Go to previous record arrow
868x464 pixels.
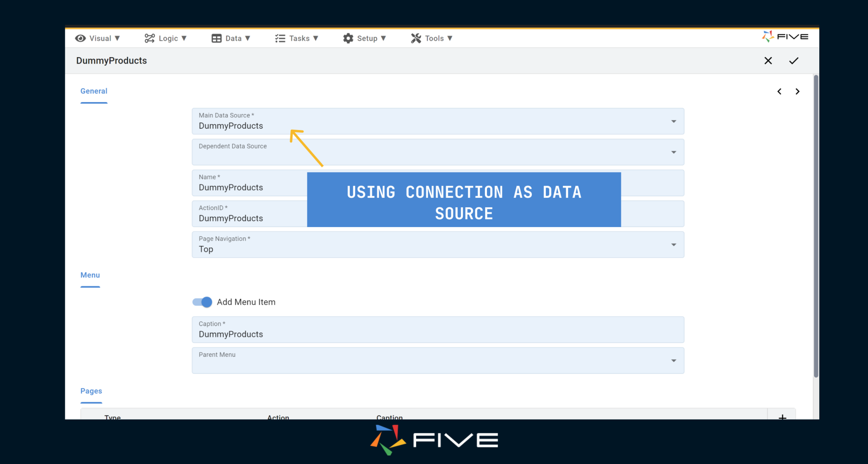click(x=779, y=92)
